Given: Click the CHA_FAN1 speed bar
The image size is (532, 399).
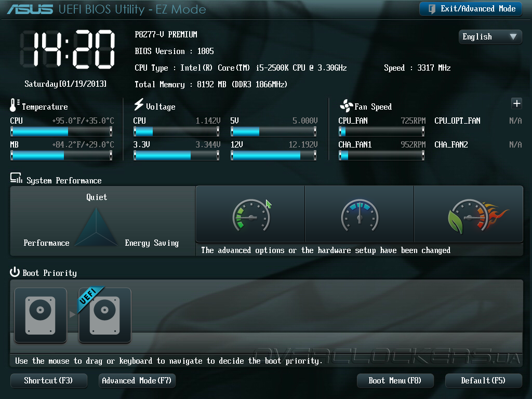Looking at the screenshot, I should 381,155.
